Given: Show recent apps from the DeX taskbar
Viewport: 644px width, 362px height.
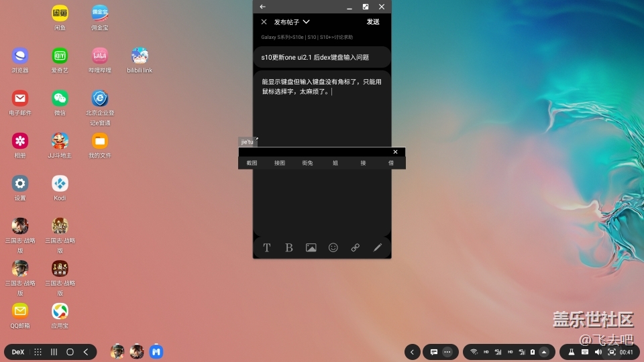Looking at the screenshot, I should pos(54,352).
